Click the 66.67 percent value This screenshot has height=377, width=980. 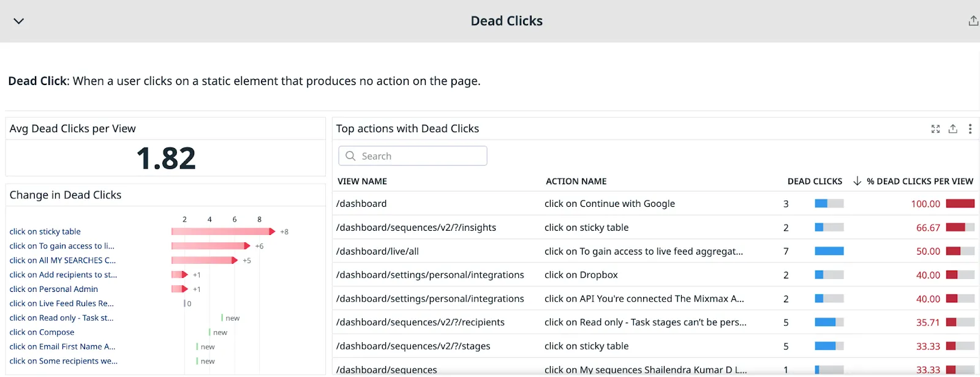tap(928, 228)
